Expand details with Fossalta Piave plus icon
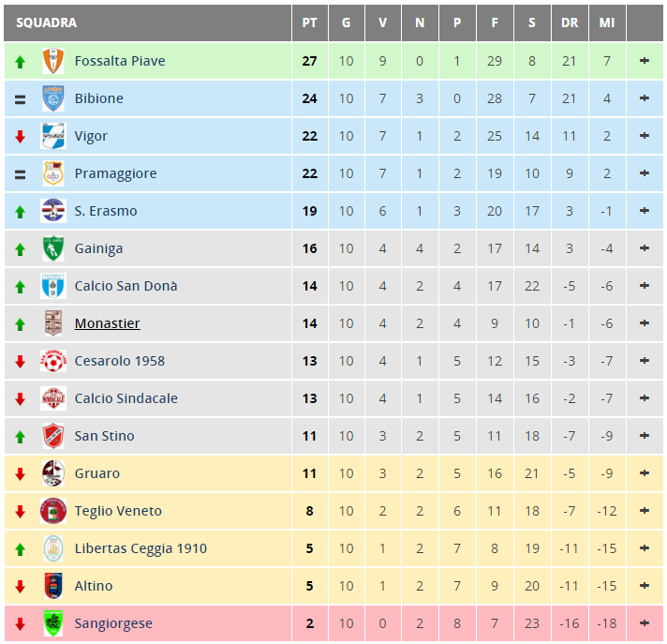 click(644, 61)
